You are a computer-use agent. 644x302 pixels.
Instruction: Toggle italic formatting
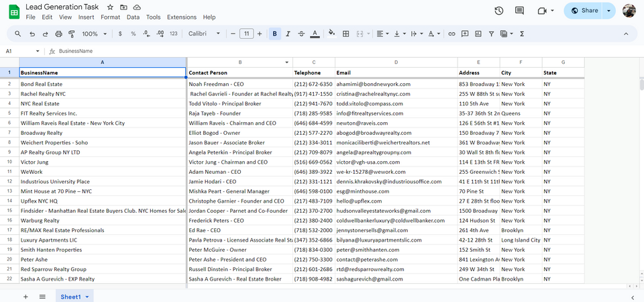288,34
